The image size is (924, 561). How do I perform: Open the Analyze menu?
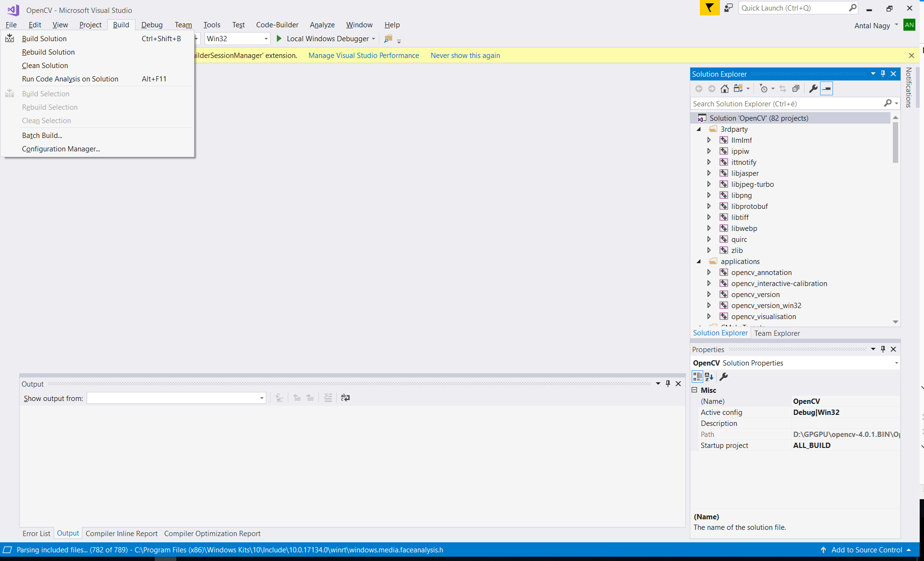[322, 24]
